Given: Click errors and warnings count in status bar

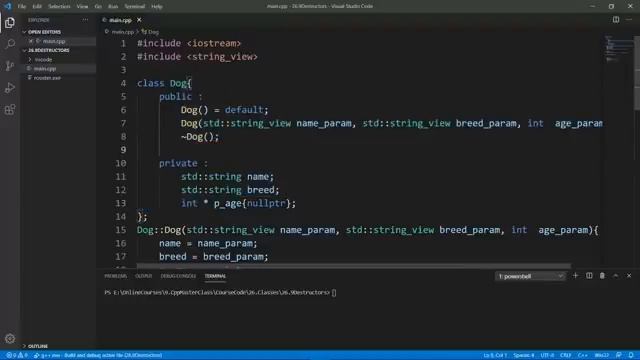Looking at the screenshot, I should pos(17,355).
